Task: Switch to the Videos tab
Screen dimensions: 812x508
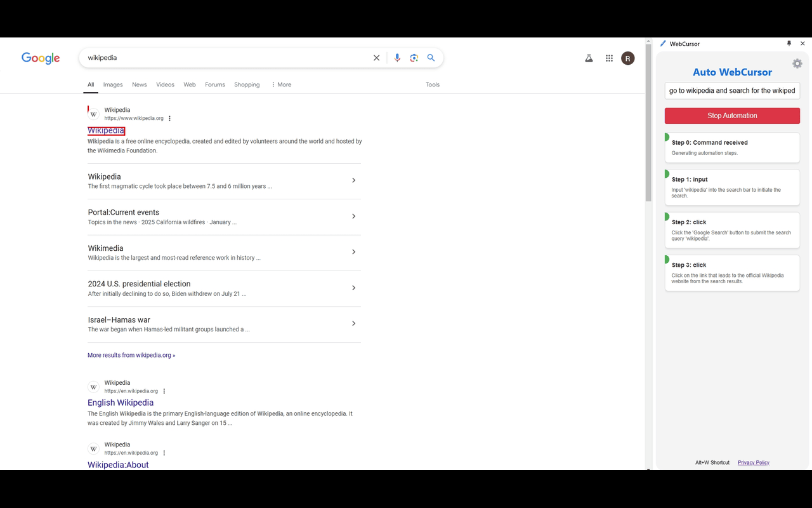Action: 165,84
